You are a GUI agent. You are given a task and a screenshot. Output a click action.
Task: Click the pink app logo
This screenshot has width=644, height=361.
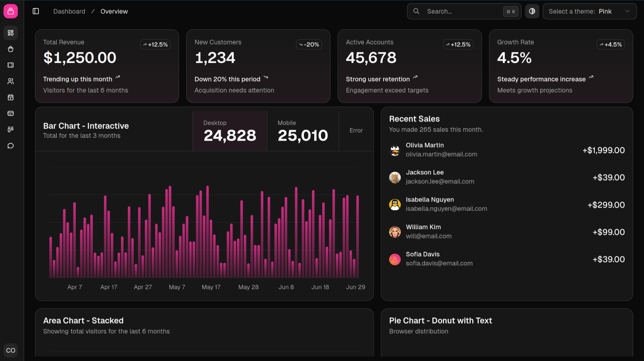click(x=11, y=11)
